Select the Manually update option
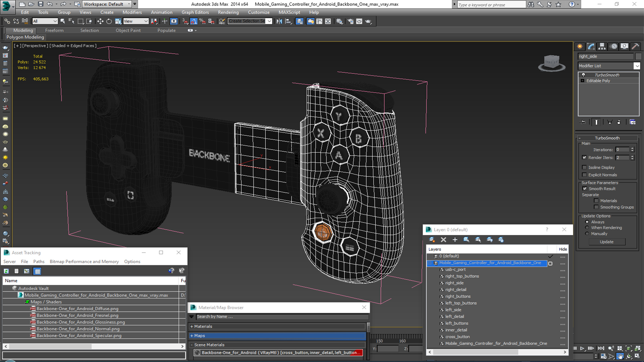Viewport: 644px width, 362px height. pyautogui.click(x=587, y=234)
